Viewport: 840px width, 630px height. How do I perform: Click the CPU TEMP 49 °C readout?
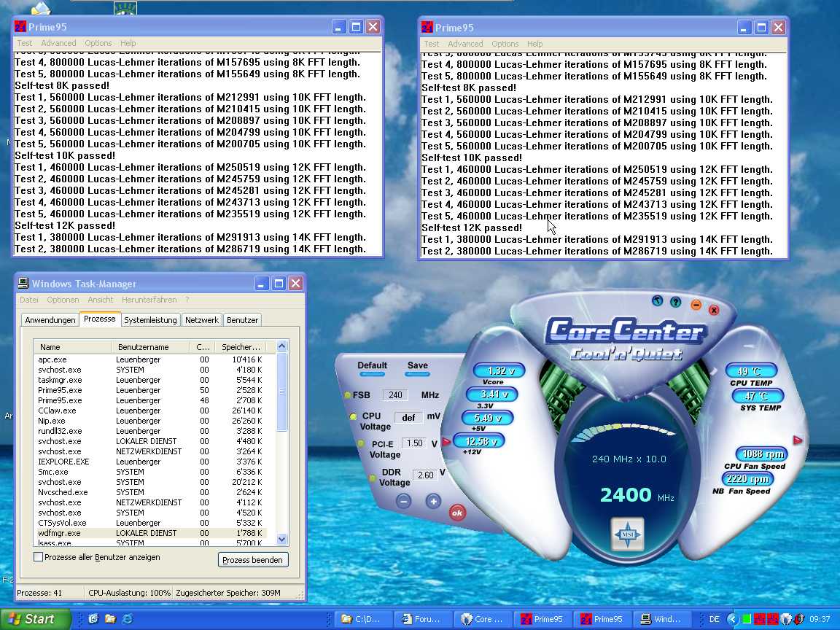[x=751, y=370]
